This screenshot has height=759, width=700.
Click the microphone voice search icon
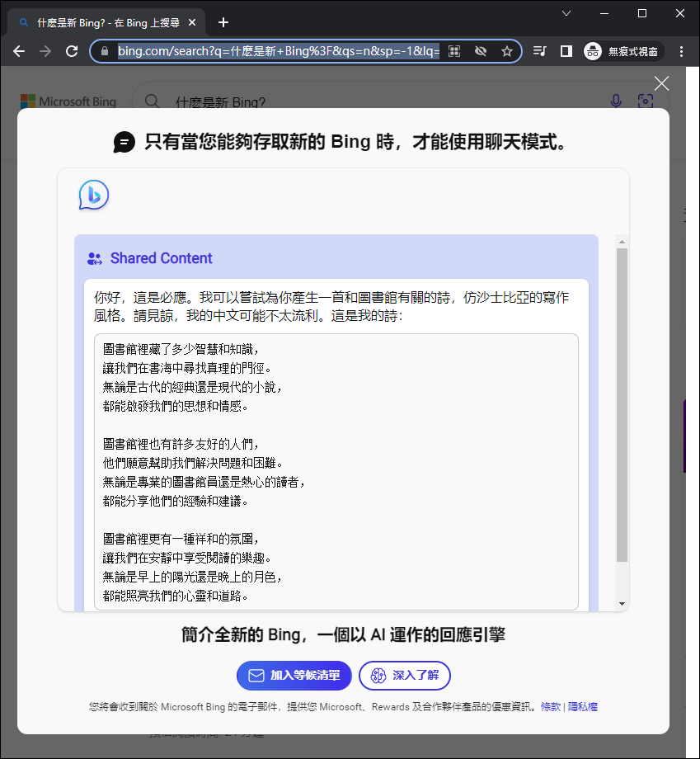616,101
